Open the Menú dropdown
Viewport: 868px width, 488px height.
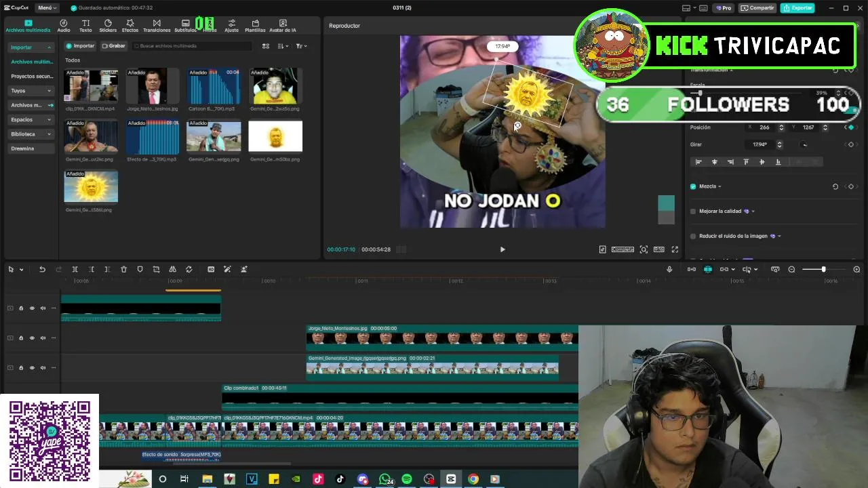pos(46,7)
